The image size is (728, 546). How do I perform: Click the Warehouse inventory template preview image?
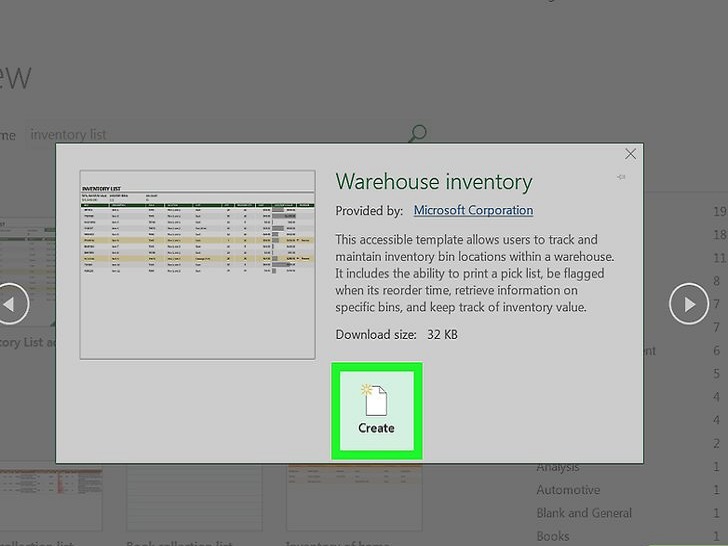[x=197, y=265]
